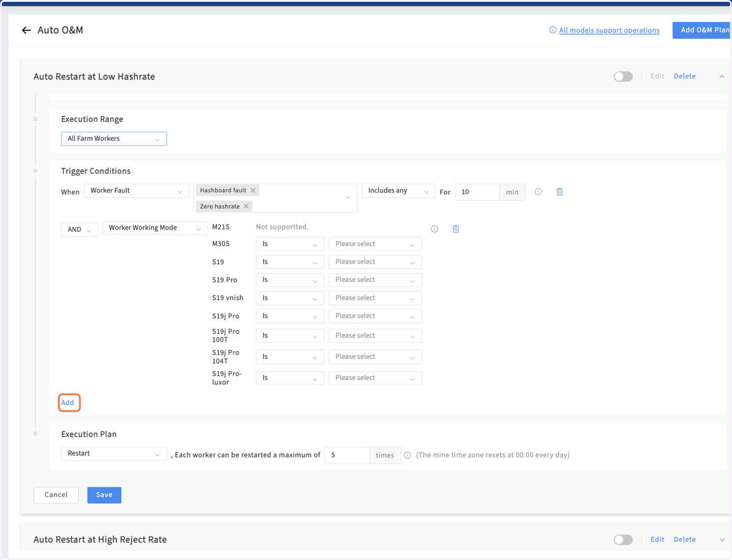Open the Is operator dropdown for S19 Pro
Image resolution: width=732 pixels, height=560 pixels.
290,280
